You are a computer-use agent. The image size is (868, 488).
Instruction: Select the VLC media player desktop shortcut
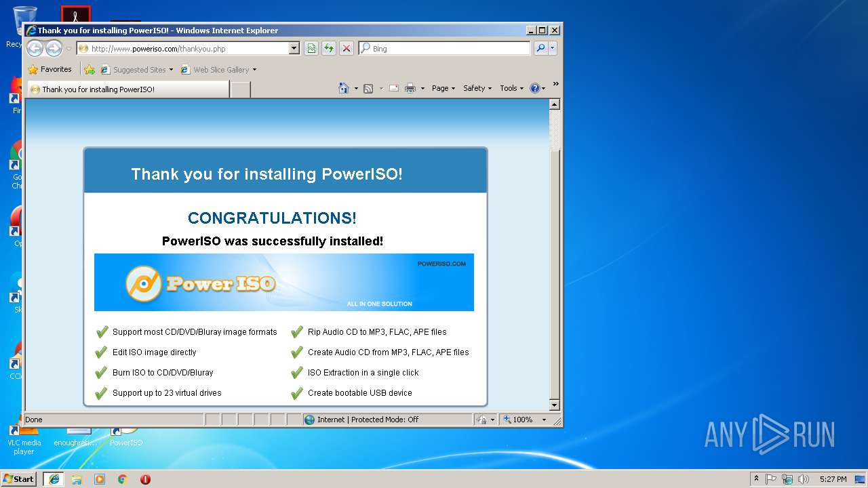(x=24, y=441)
